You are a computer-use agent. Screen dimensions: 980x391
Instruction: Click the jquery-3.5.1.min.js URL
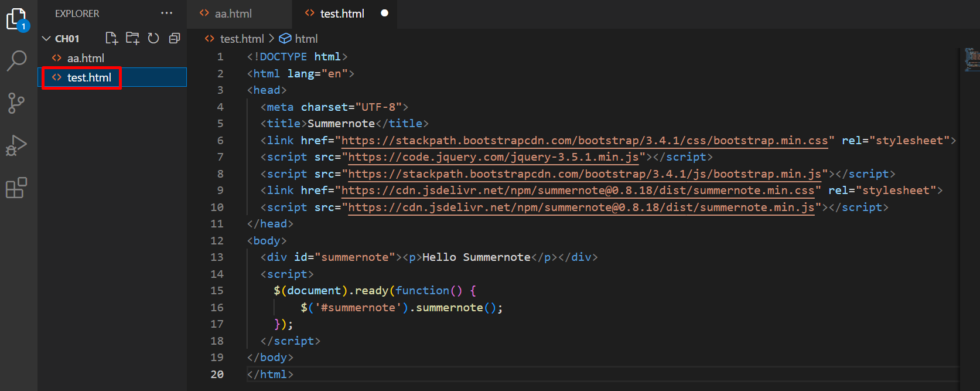click(x=493, y=157)
